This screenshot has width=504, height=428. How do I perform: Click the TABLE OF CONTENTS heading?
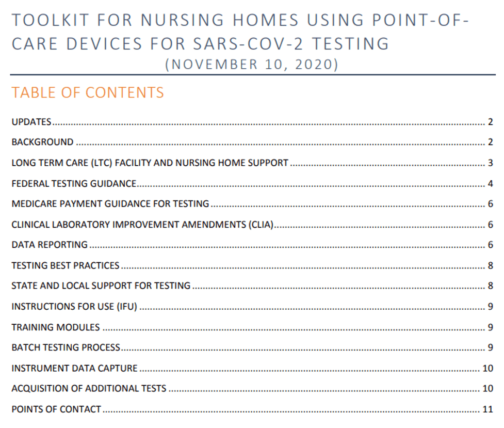coord(88,92)
